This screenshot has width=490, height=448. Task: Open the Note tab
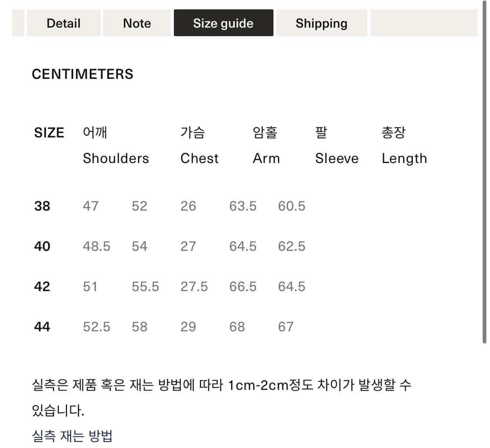pyautogui.click(x=137, y=23)
